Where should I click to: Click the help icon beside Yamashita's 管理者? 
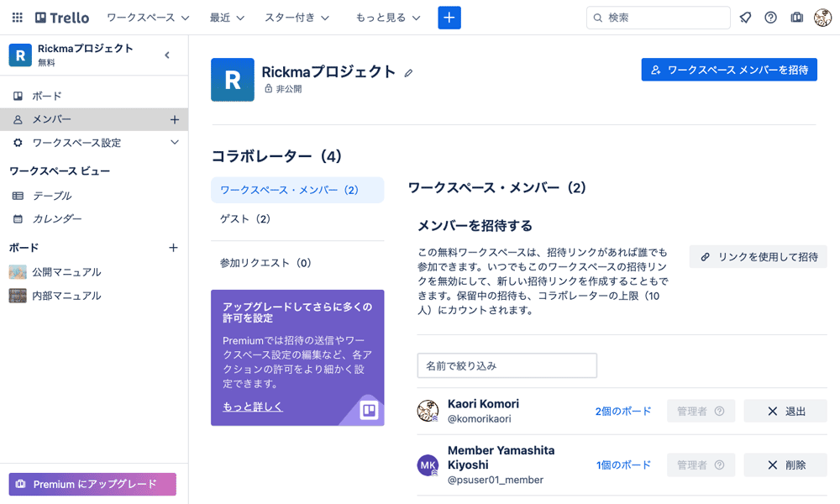pos(720,465)
